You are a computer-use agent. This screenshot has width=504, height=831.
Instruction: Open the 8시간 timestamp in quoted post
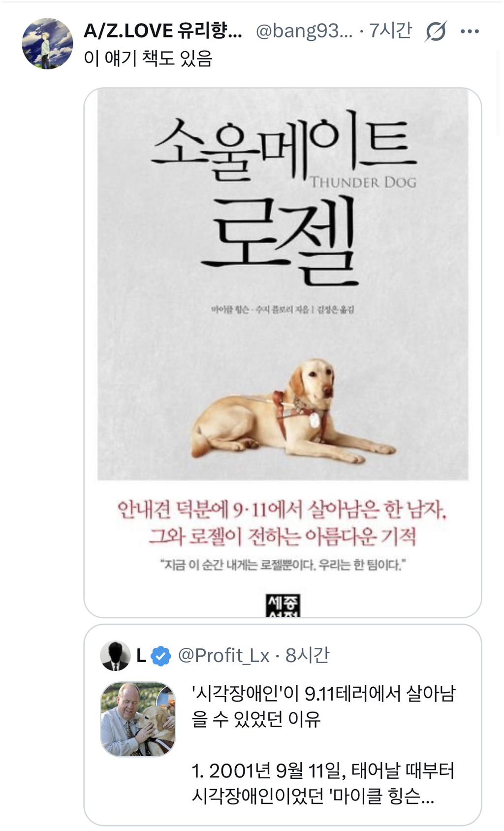coord(308,656)
